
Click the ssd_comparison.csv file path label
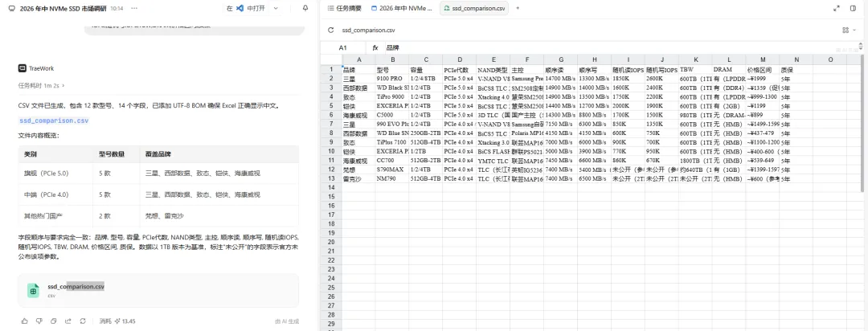(369, 31)
